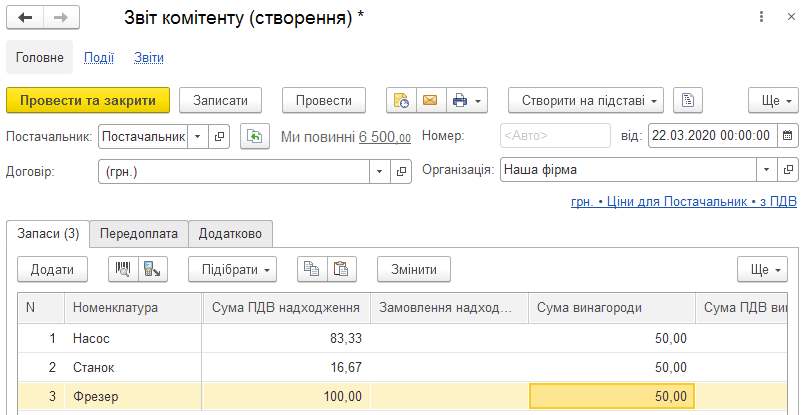Switch to Головне section
This screenshot has width=804, height=415.
click(x=39, y=57)
